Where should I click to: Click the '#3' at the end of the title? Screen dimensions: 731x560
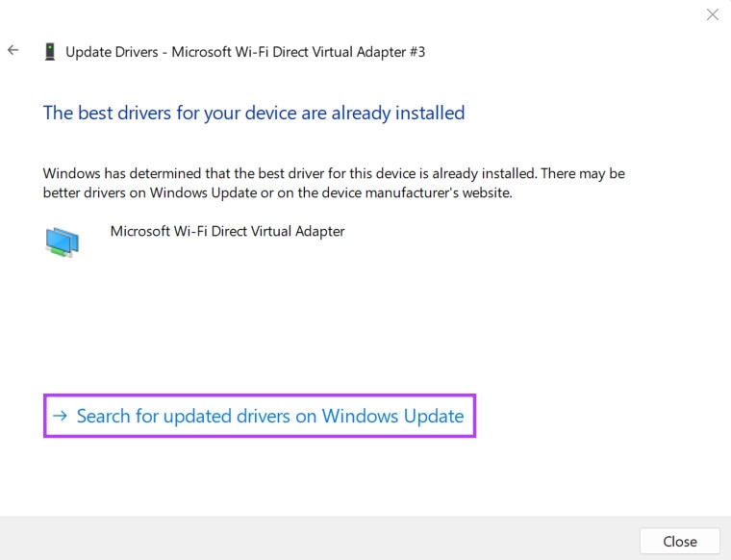415,52
